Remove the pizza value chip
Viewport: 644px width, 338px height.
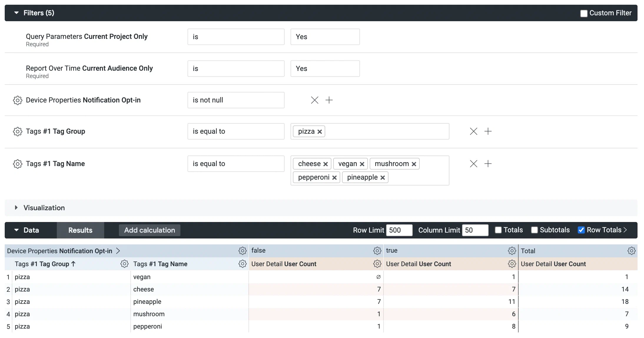pyautogui.click(x=320, y=131)
